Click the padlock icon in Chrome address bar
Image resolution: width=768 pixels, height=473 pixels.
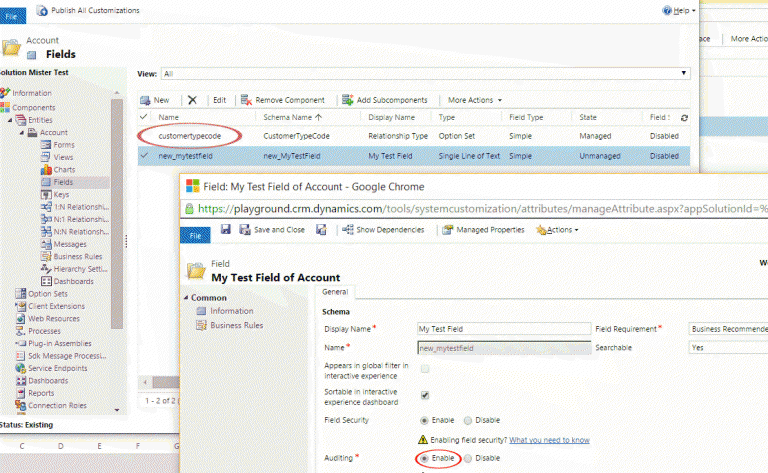click(189, 209)
